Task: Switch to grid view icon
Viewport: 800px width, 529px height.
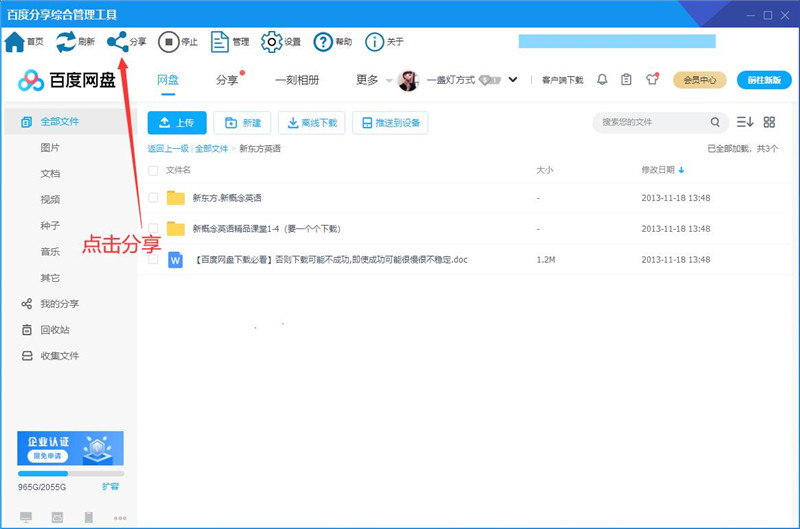Action: (769, 122)
